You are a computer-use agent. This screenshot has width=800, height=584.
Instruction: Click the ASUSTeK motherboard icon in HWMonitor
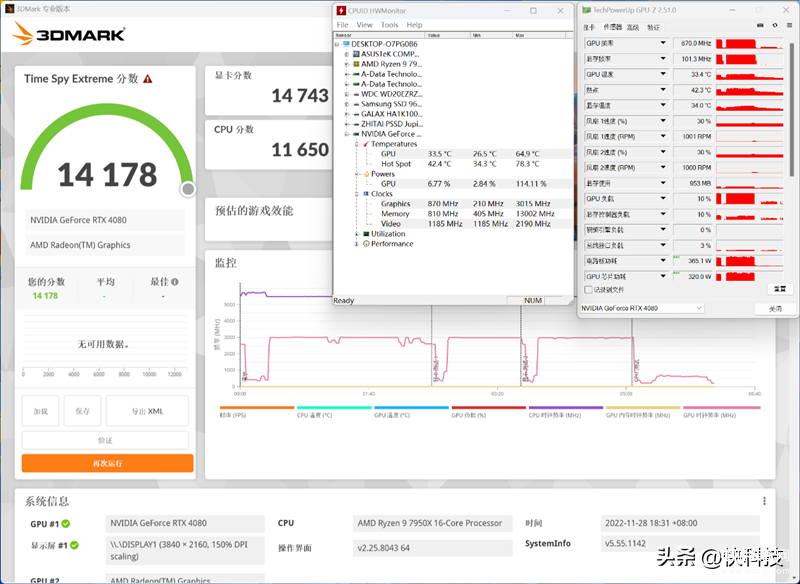tap(356, 54)
